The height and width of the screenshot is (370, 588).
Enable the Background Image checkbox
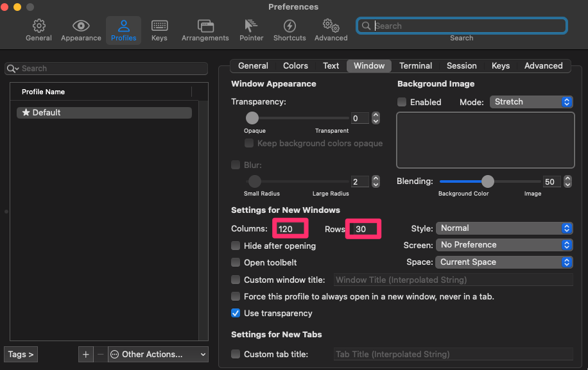[402, 102]
